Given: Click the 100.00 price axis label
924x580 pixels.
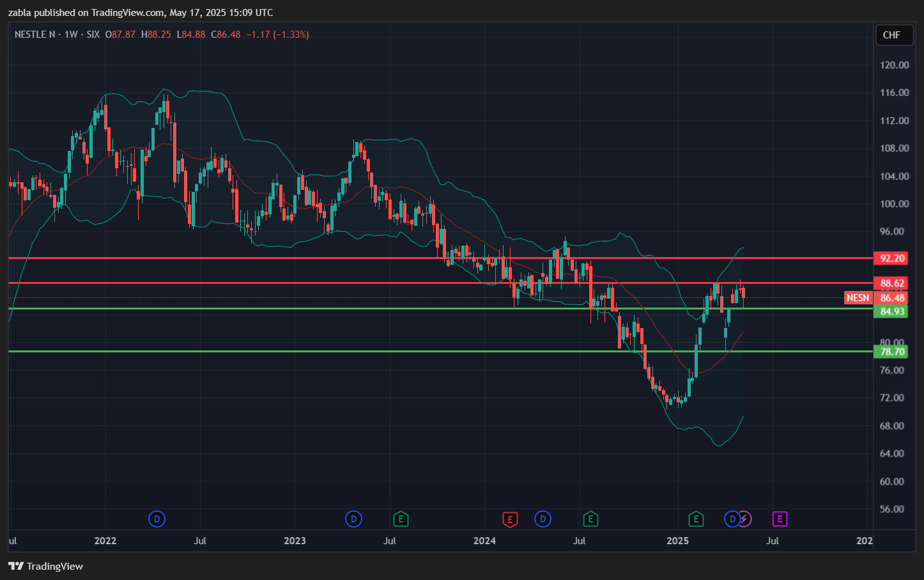Looking at the screenshot, I should tap(894, 204).
